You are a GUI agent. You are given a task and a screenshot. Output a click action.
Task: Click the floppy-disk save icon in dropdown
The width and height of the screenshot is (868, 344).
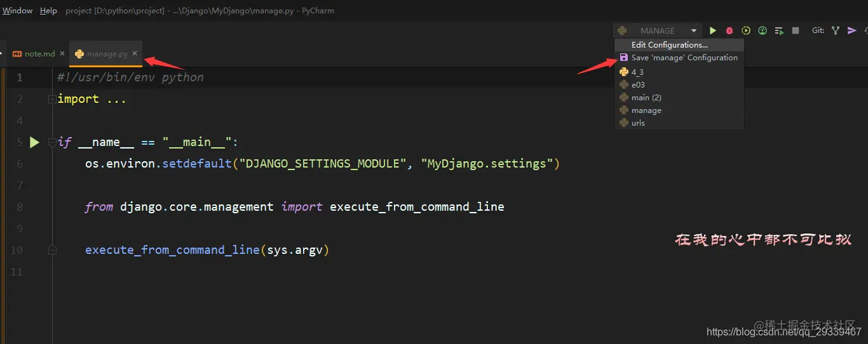(x=624, y=58)
